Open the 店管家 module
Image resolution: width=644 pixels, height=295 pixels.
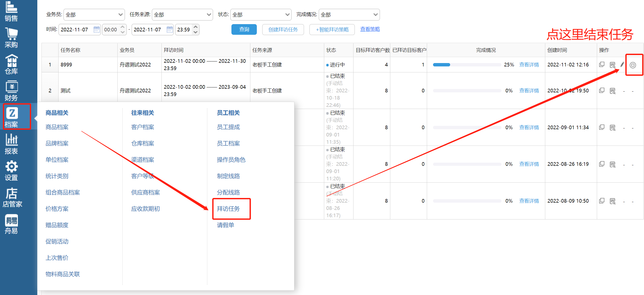click(12, 197)
